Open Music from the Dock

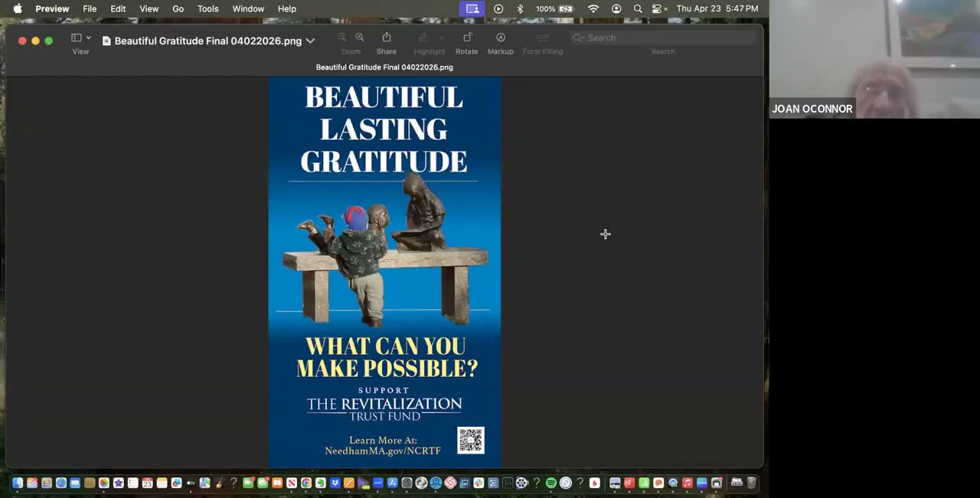point(688,483)
